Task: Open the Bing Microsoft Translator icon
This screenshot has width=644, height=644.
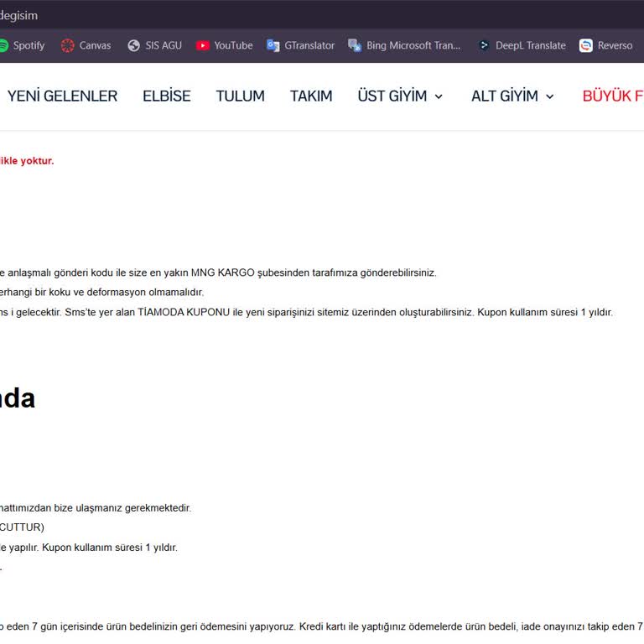Action: click(x=355, y=45)
